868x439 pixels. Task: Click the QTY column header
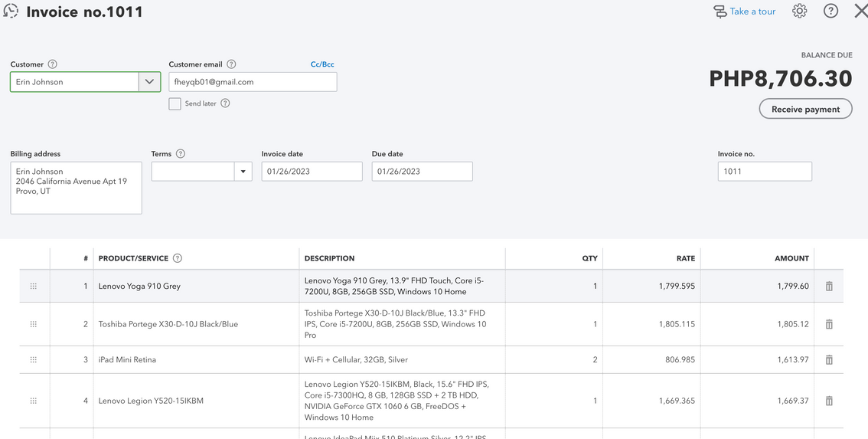tap(590, 258)
